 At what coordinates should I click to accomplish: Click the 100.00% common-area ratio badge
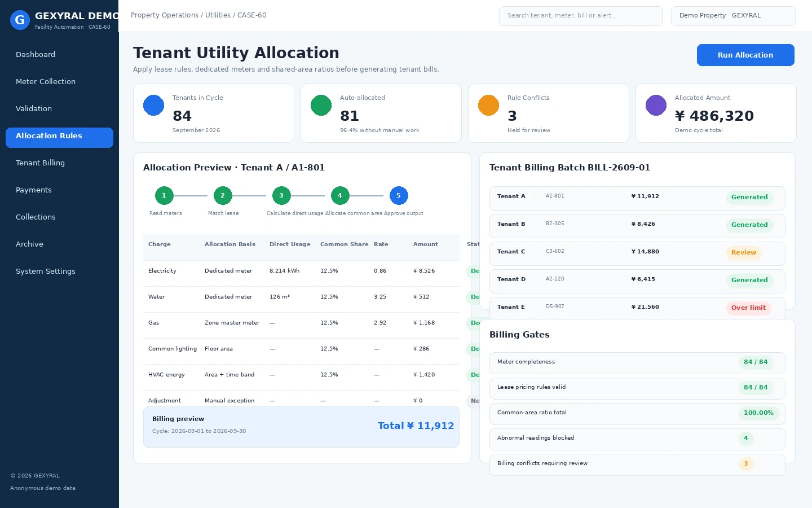tap(758, 413)
